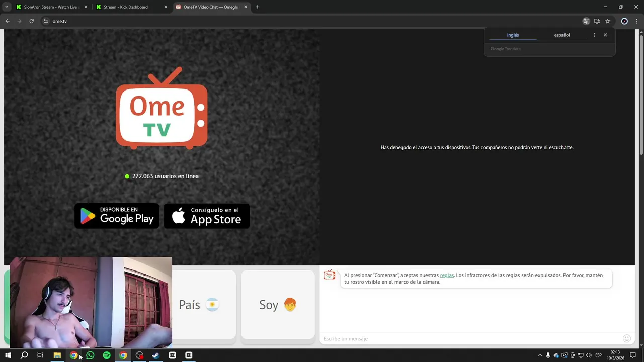
Task: Open the Chrome profile avatar
Action: tap(624, 21)
